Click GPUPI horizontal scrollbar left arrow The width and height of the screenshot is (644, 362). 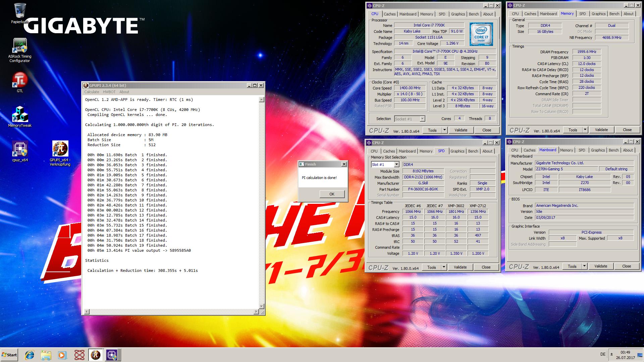pos(87,312)
